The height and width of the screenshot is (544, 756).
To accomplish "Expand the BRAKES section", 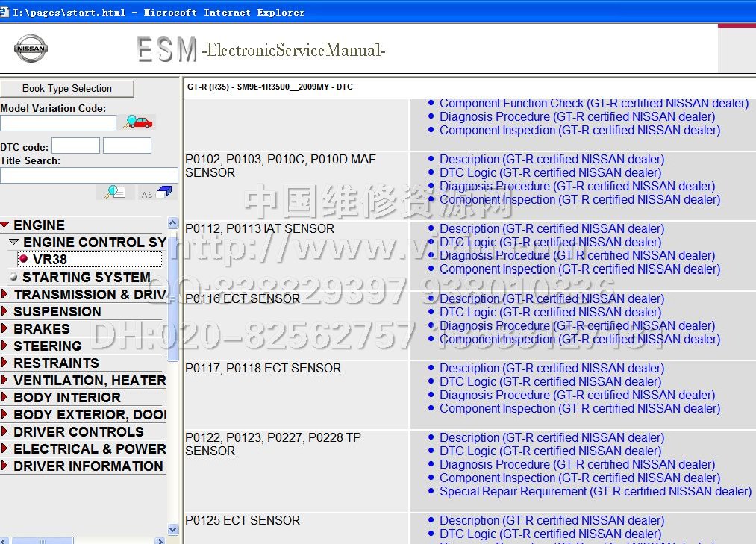I will (4, 328).
